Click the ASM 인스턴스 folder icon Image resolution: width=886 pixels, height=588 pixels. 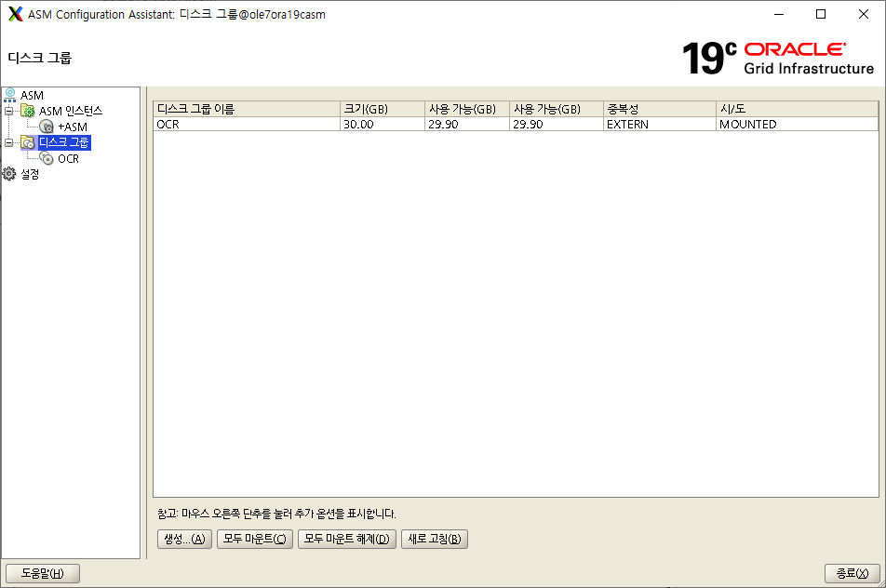(x=28, y=111)
